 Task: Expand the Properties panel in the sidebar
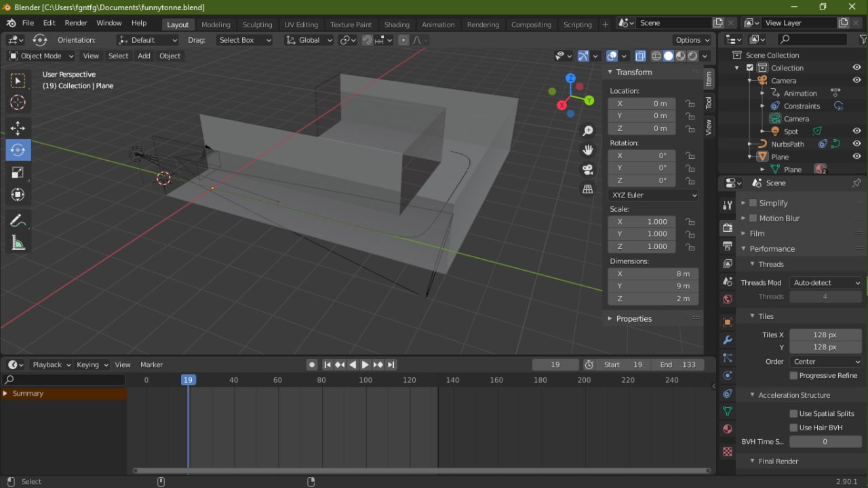(633, 318)
